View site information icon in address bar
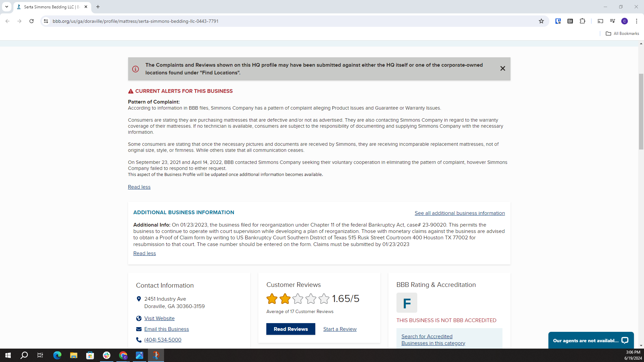Viewport: 644px width, 362px height. pos(46,21)
